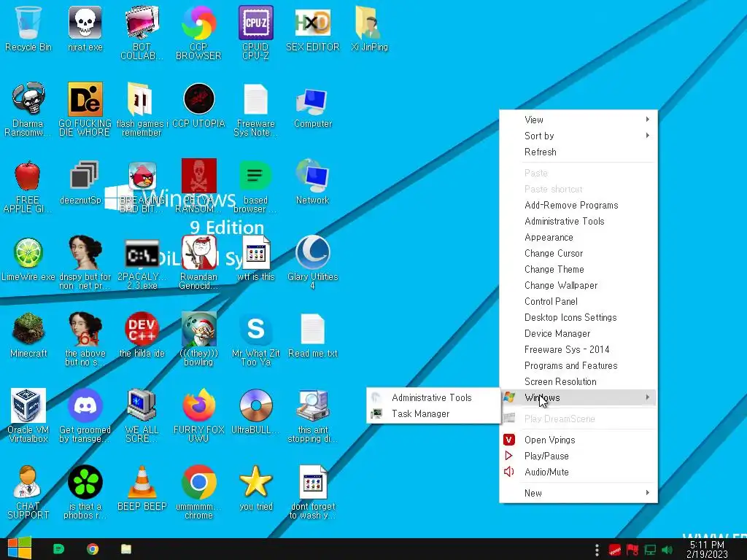Viewport: 747px width, 560px height.
Task: Choose Refresh from the context menu
Action: [x=578, y=152]
